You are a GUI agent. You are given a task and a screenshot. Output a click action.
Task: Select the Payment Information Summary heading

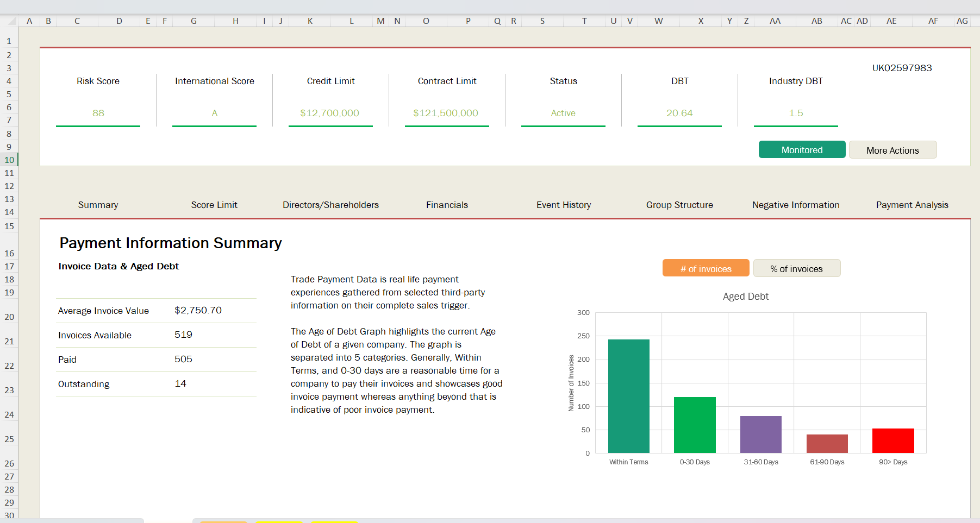pyautogui.click(x=171, y=243)
